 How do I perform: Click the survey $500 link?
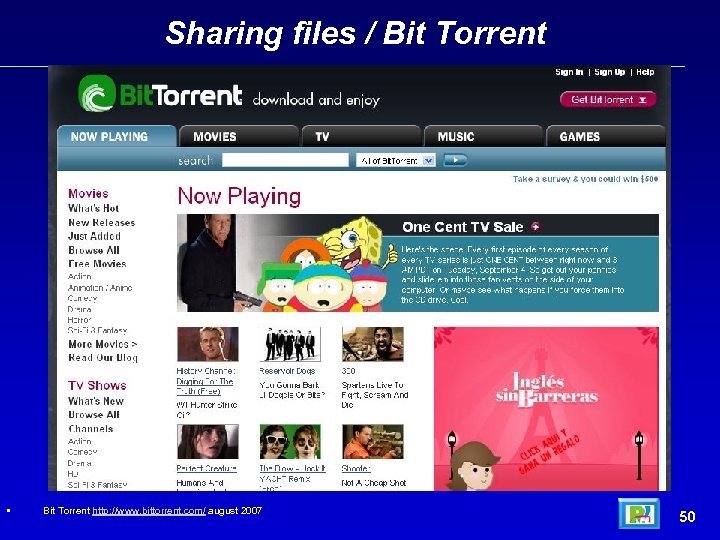click(585, 179)
